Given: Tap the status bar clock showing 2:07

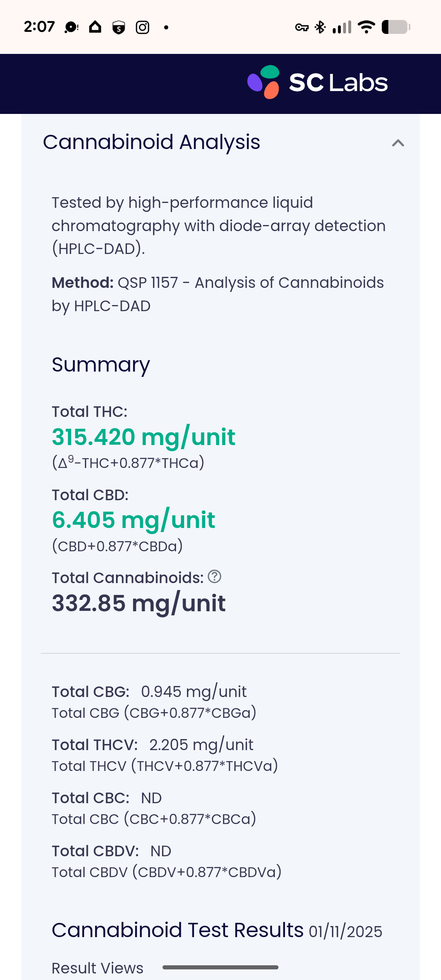Looking at the screenshot, I should pyautogui.click(x=39, y=27).
